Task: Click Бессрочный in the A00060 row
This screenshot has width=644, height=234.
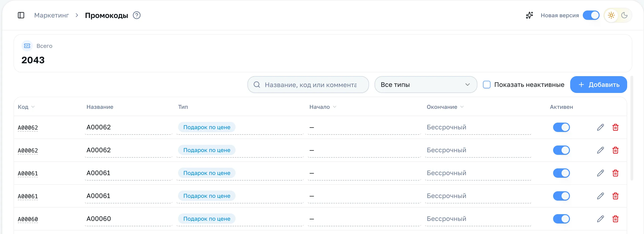Action: (446, 219)
